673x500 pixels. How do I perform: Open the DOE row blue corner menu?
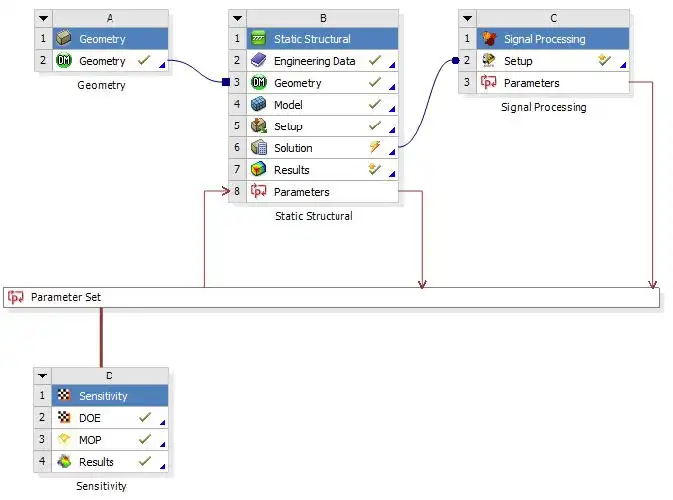(x=162, y=422)
